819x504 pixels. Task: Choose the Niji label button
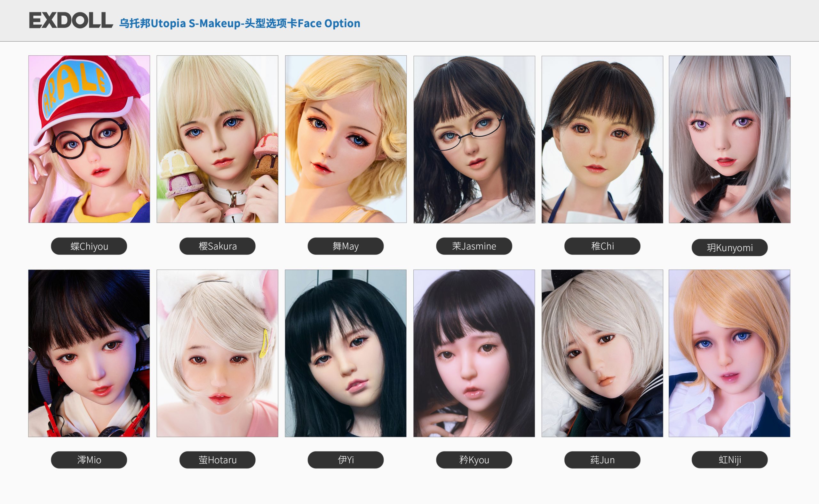tap(729, 459)
